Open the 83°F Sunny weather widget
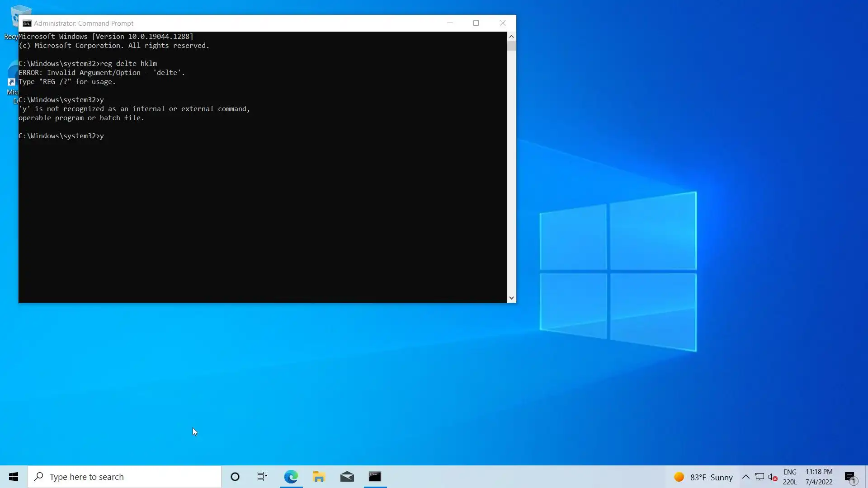The height and width of the screenshot is (488, 868). 703,477
